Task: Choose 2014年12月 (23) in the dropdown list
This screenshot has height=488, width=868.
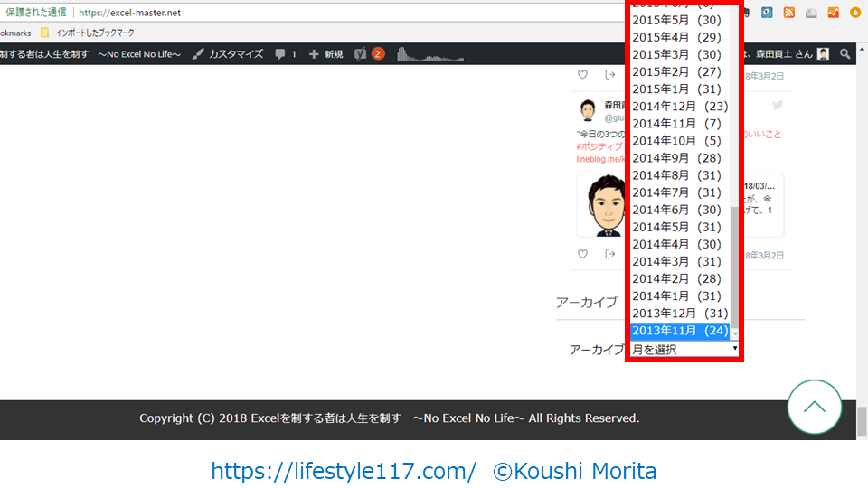Action: click(x=680, y=107)
